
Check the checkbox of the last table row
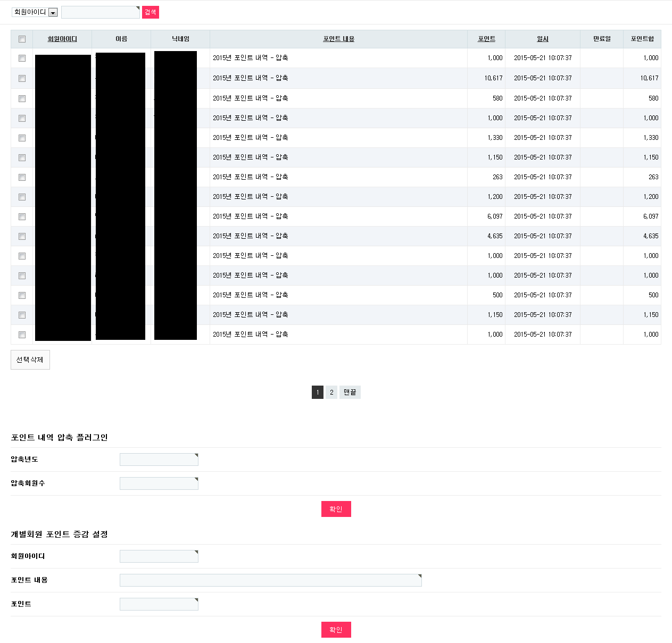(22, 335)
